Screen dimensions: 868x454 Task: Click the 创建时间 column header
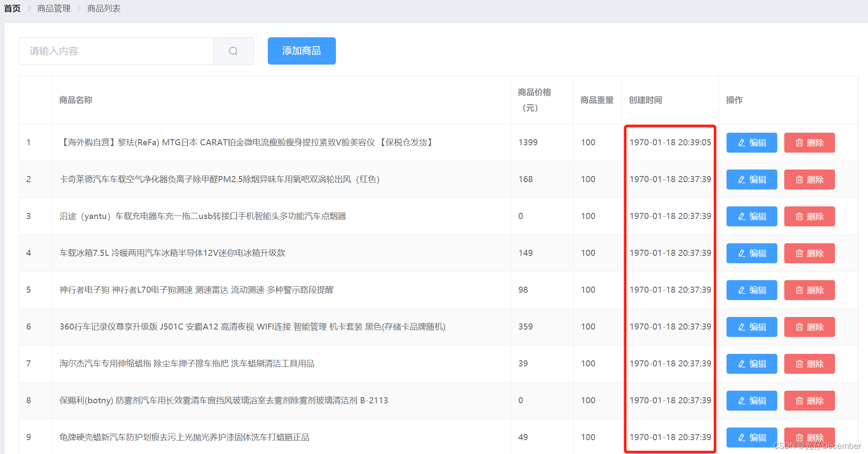coord(646,100)
